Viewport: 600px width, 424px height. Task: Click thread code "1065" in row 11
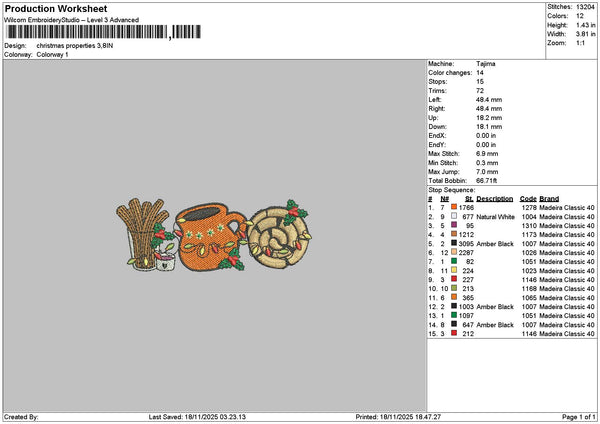pos(529,298)
